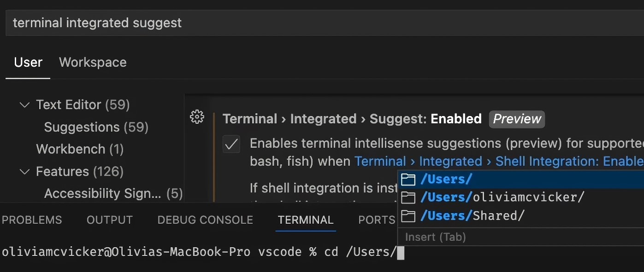Select Accessibility Signals item in tree
The height and width of the screenshot is (272, 644).
click(113, 194)
